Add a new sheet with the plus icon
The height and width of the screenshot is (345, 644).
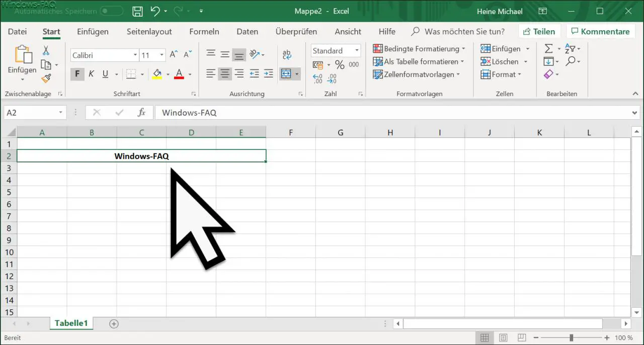[114, 324]
